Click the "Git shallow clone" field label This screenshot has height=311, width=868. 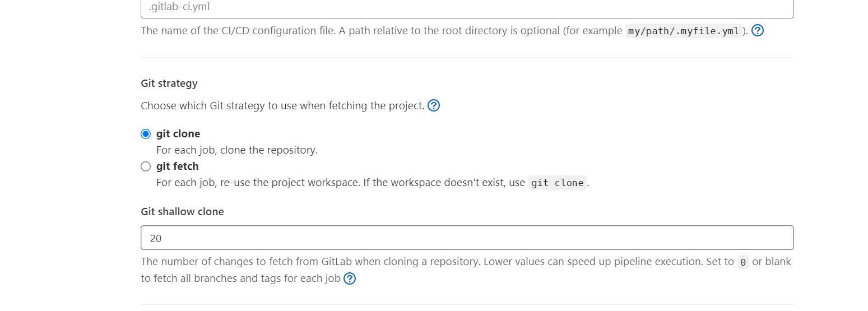[x=182, y=212]
